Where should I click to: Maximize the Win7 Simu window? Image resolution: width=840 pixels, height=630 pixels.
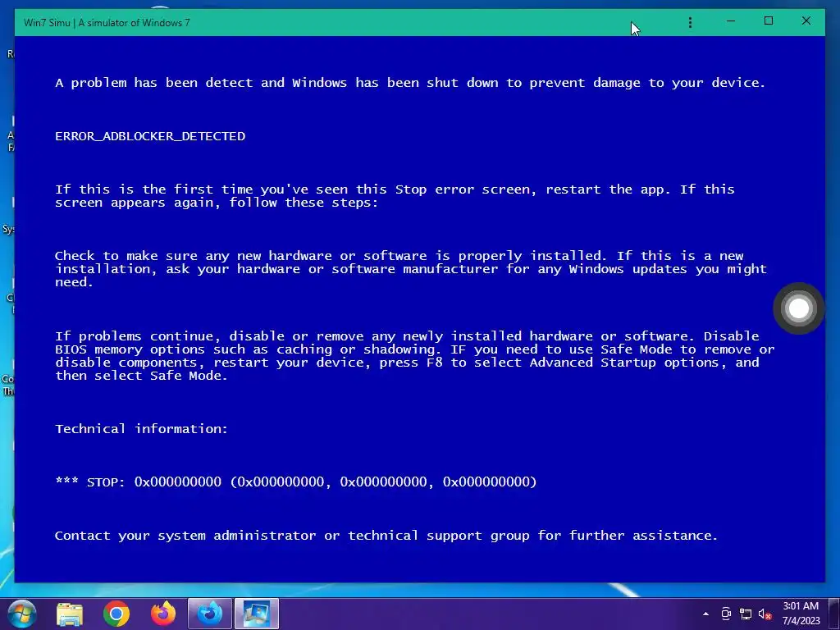point(768,21)
